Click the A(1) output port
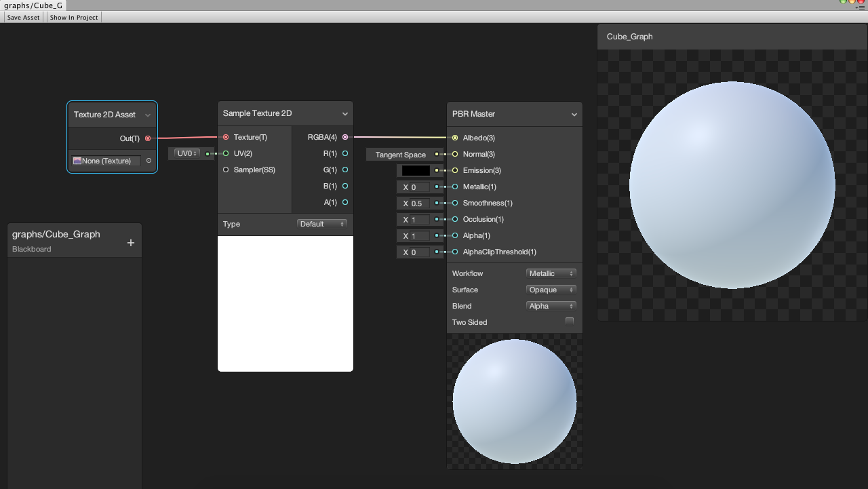The width and height of the screenshot is (868, 489). coord(345,202)
